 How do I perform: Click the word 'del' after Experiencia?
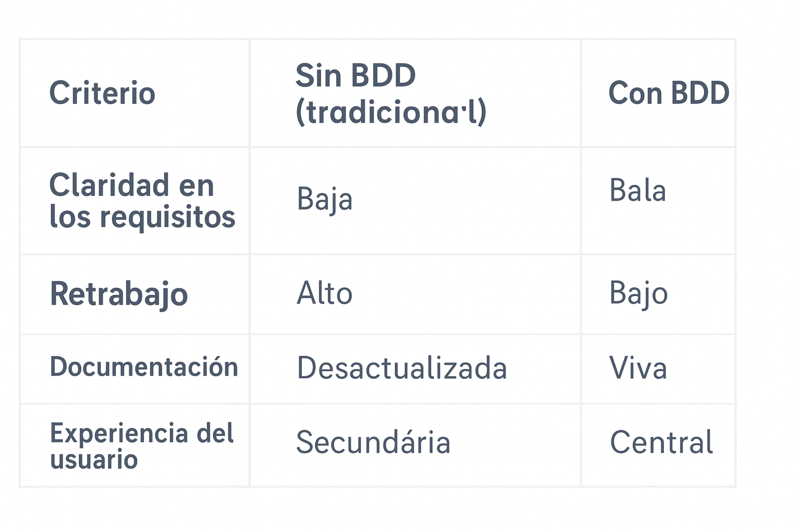[x=215, y=433]
